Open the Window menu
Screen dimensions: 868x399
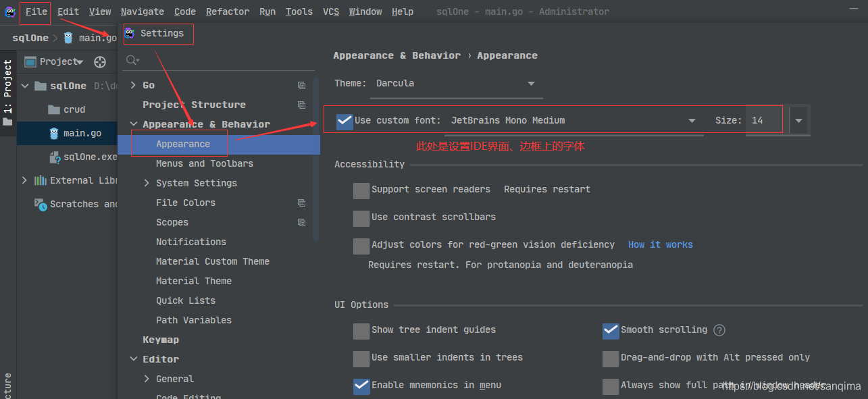(x=365, y=11)
